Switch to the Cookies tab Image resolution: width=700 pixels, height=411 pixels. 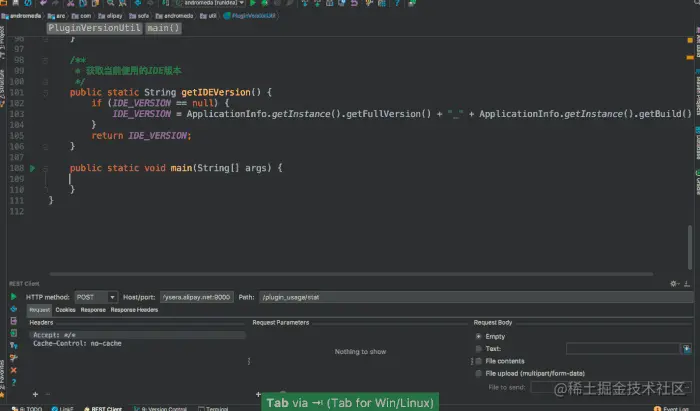pos(65,310)
